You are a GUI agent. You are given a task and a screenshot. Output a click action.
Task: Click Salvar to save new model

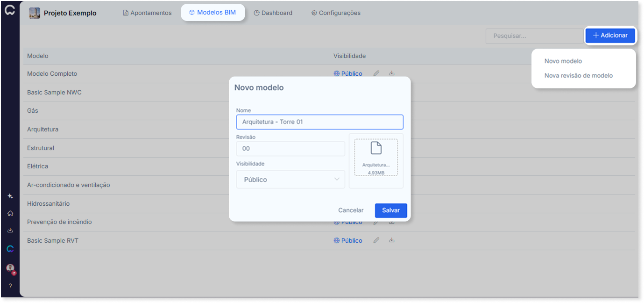click(391, 210)
